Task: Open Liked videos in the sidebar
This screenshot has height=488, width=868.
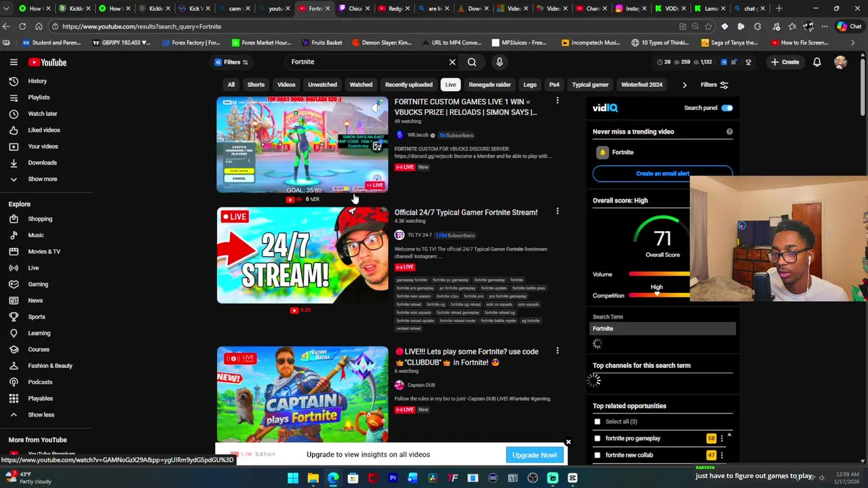Action: pyautogui.click(x=44, y=130)
